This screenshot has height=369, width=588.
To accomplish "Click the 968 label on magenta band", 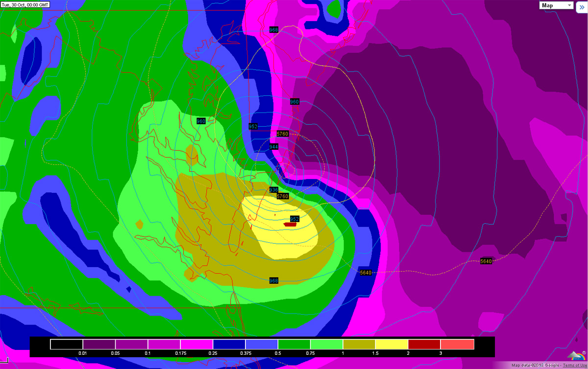I will point(274,30).
